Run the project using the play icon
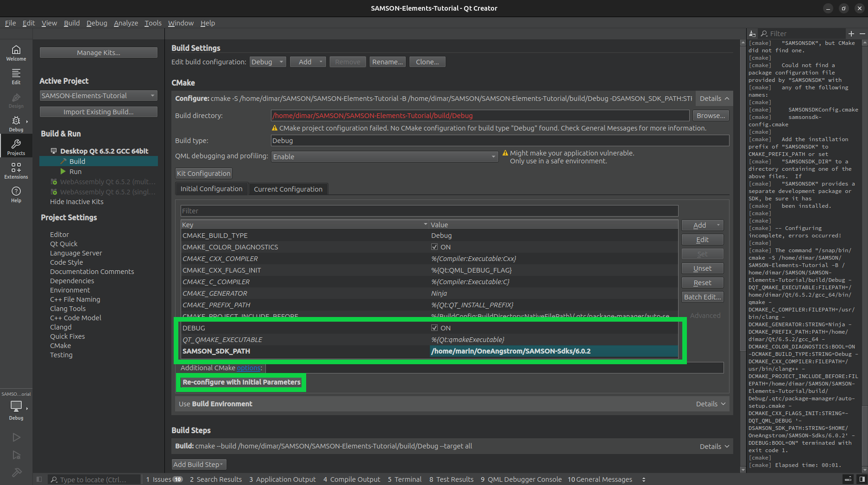 click(16, 437)
